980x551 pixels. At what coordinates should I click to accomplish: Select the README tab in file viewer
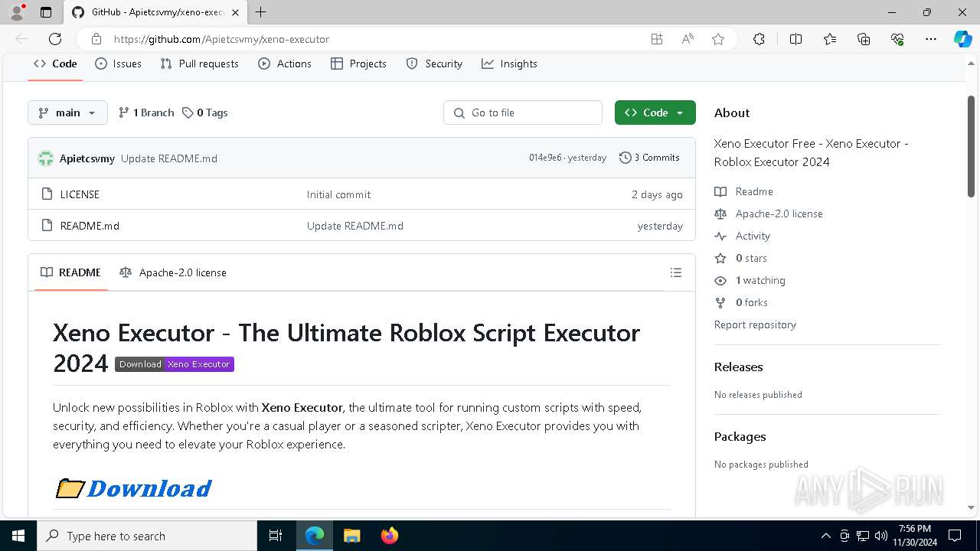70,272
